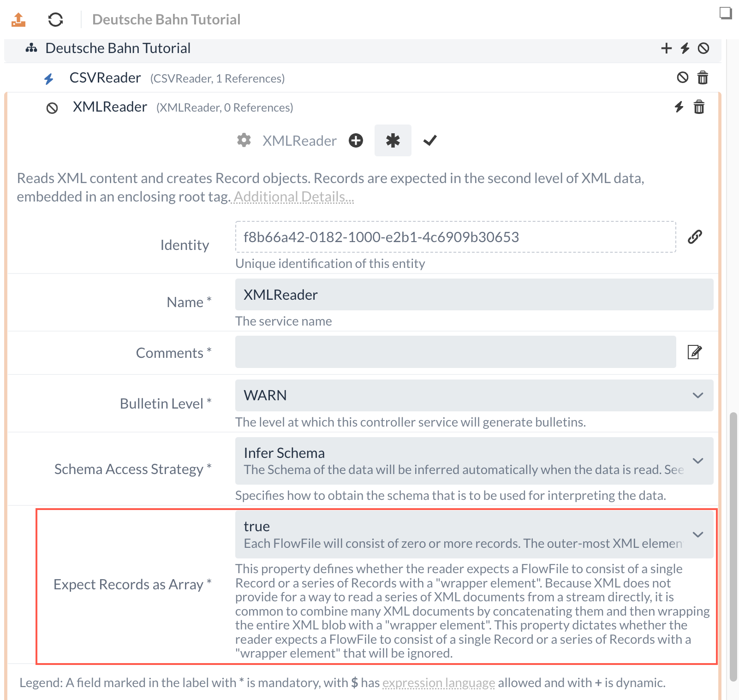Click the vertical scrollbar thumb

(733, 547)
